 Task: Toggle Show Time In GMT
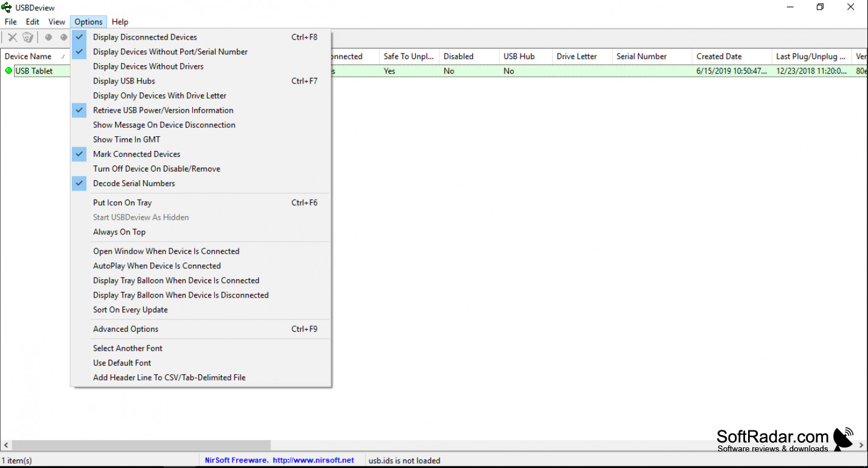pyautogui.click(x=201, y=139)
